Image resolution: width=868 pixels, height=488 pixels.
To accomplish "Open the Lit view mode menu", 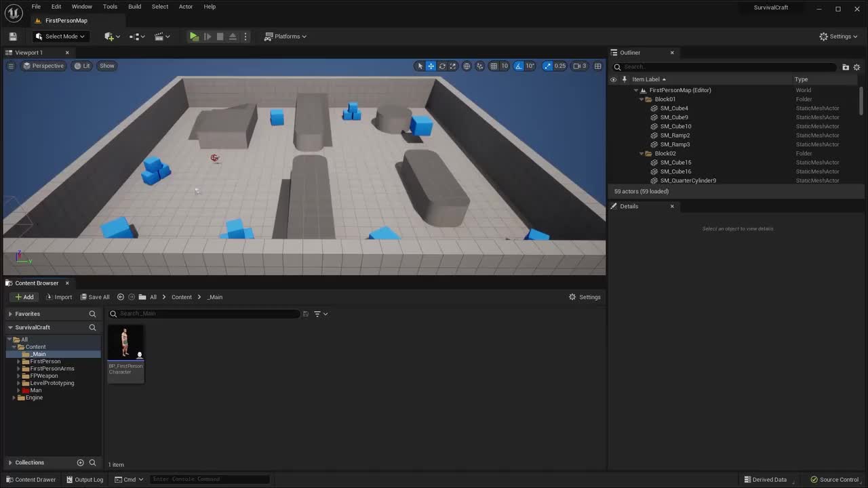I will tap(82, 66).
